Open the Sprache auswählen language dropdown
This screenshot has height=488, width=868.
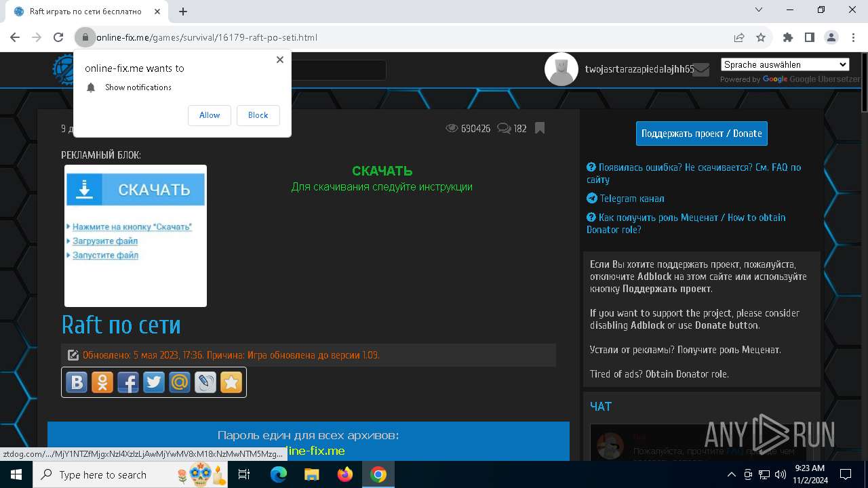pos(785,64)
